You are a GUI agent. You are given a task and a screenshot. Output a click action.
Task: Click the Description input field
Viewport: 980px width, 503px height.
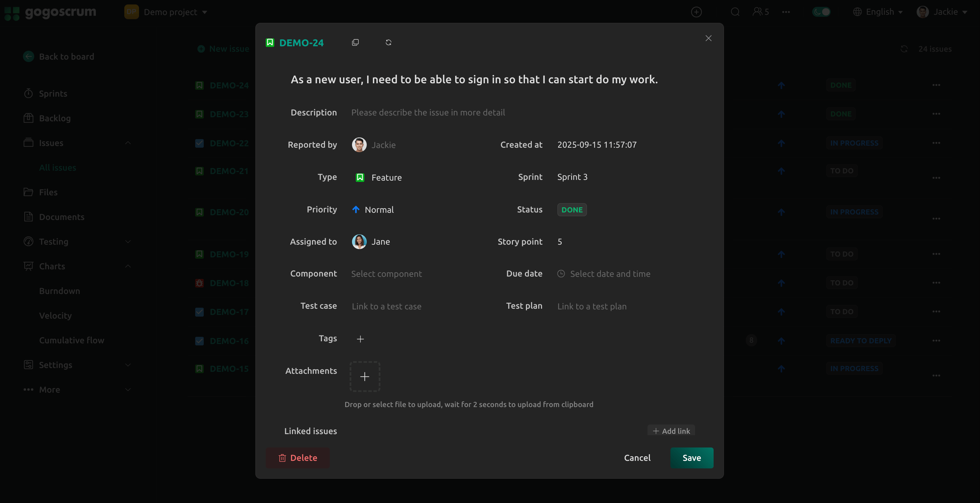pos(428,112)
